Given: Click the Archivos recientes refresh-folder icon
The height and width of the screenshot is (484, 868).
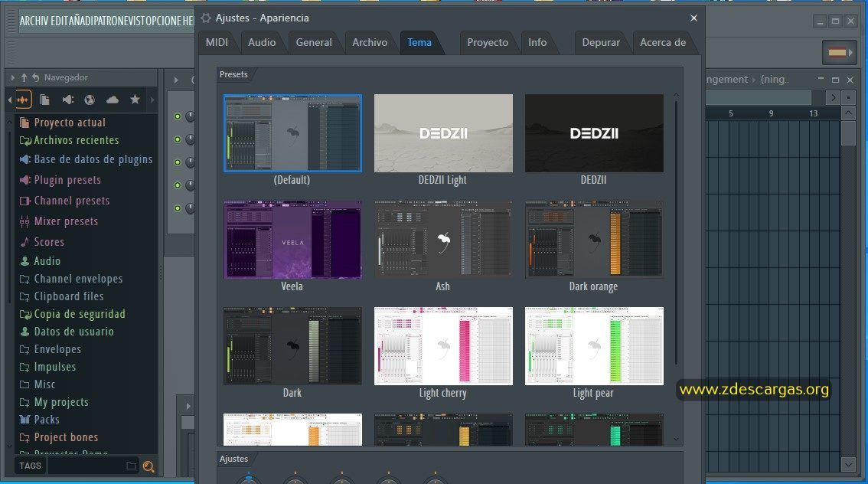Looking at the screenshot, I should [x=25, y=141].
